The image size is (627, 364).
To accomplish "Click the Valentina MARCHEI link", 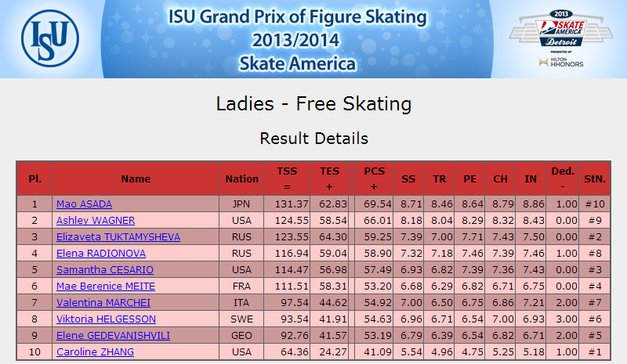I will coord(103,302).
